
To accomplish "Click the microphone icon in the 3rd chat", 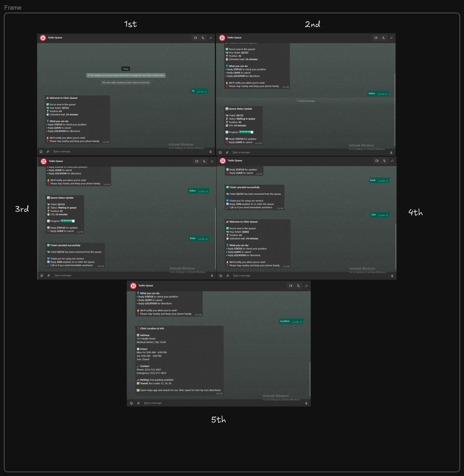I will pyautogui.click(x=212, y=275).
